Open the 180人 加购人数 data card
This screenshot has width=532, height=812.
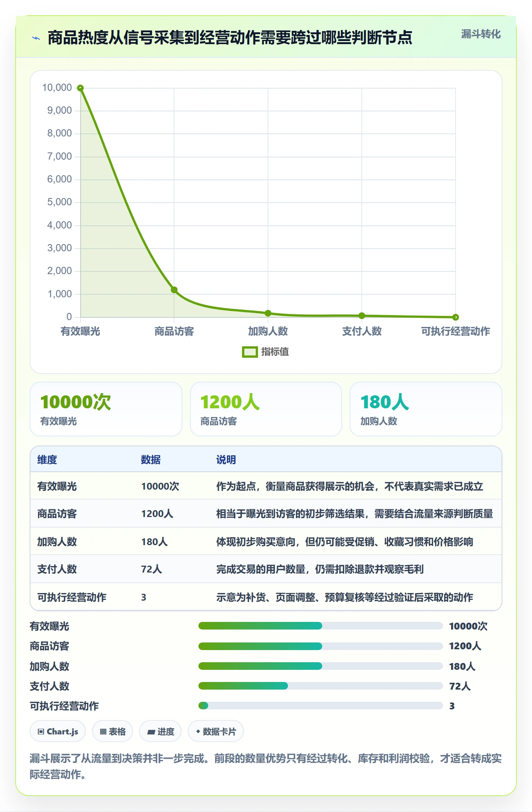(426, 409)
